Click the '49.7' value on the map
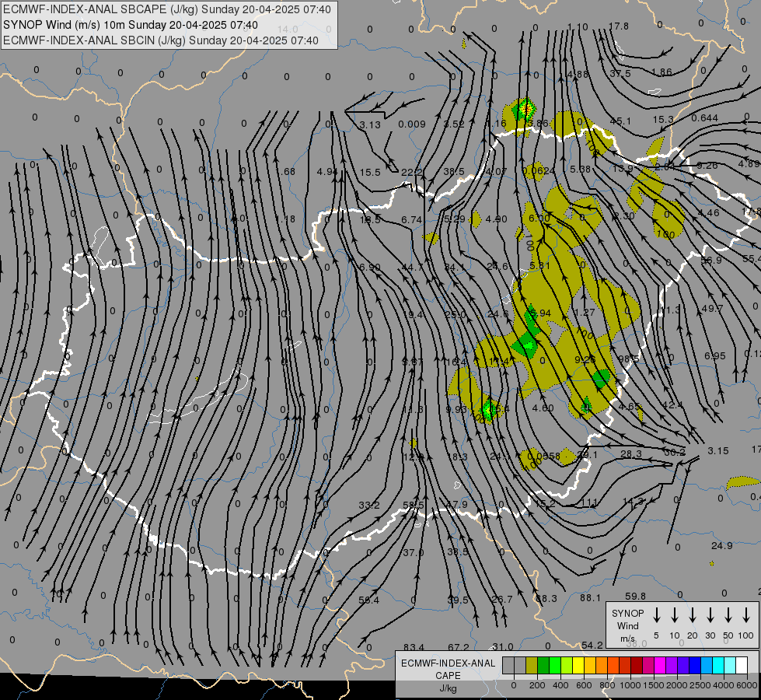Screen dimensions: 761x700 point(713,308)
